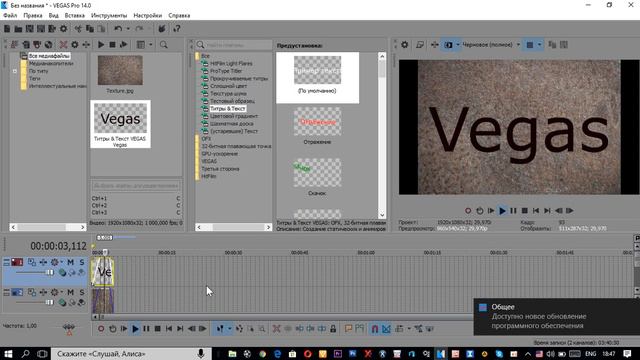Toggle Automatic Crossfades button
640x360 pixels.
tap(386, 329)
